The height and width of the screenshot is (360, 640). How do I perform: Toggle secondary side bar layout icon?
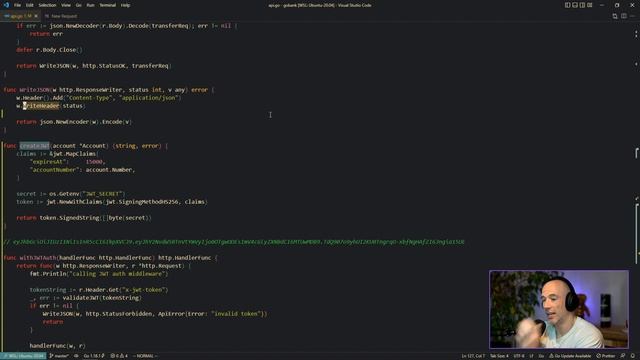pyautogui.click(x=582, y=5)
